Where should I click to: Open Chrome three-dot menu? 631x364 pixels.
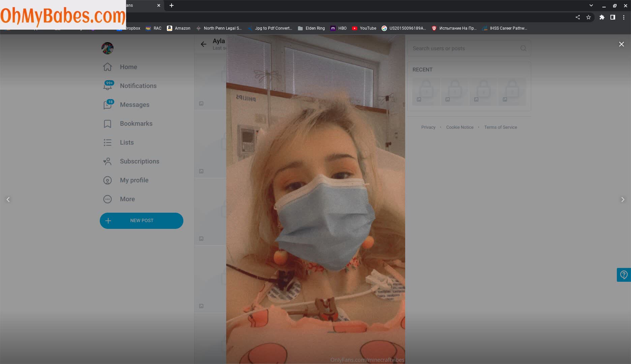(624, 17)
